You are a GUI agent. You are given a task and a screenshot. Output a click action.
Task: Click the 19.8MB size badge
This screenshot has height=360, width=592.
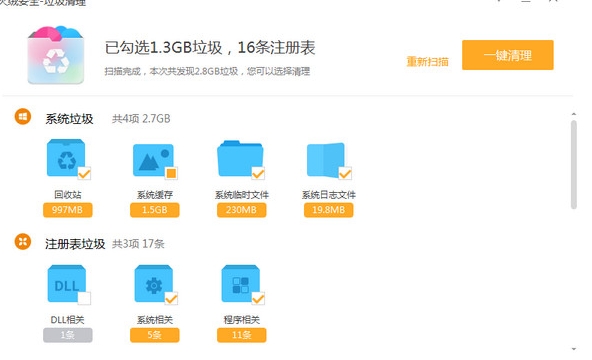[x=328, y=210]
